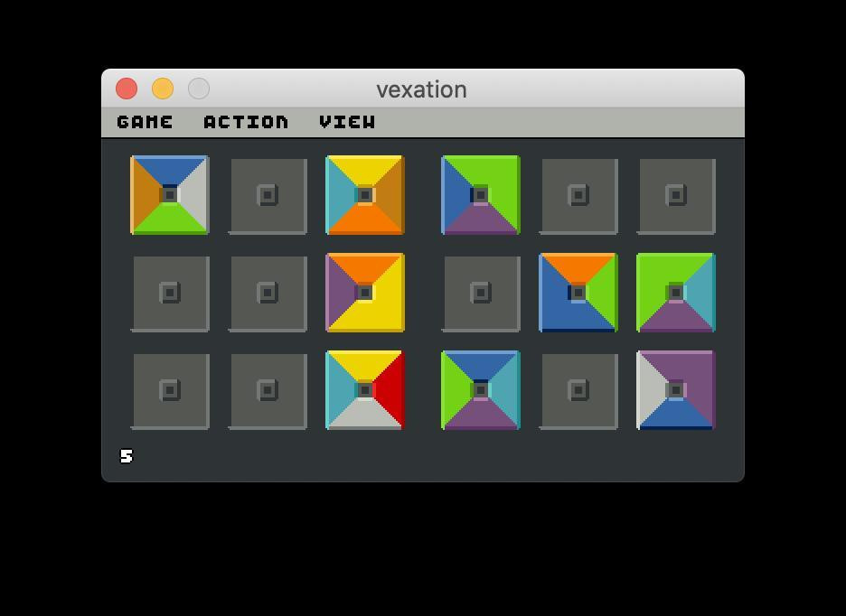Select the purple tile with grey left, blue bottom
This screenshot has height=616, width=846.
(676, 390)
